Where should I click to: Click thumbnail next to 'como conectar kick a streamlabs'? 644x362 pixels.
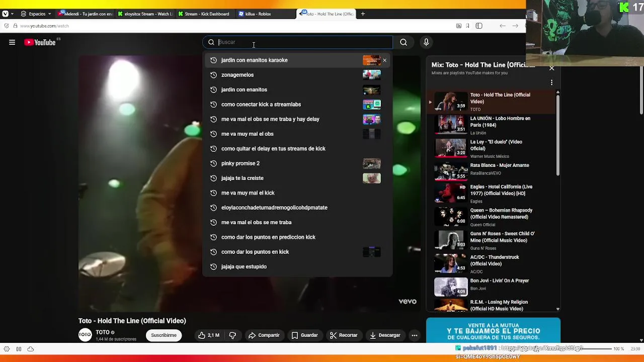pos(371,105)
